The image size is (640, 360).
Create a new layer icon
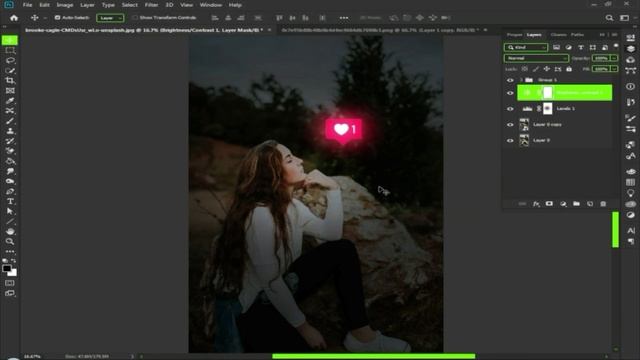click(x=590, y=204)
